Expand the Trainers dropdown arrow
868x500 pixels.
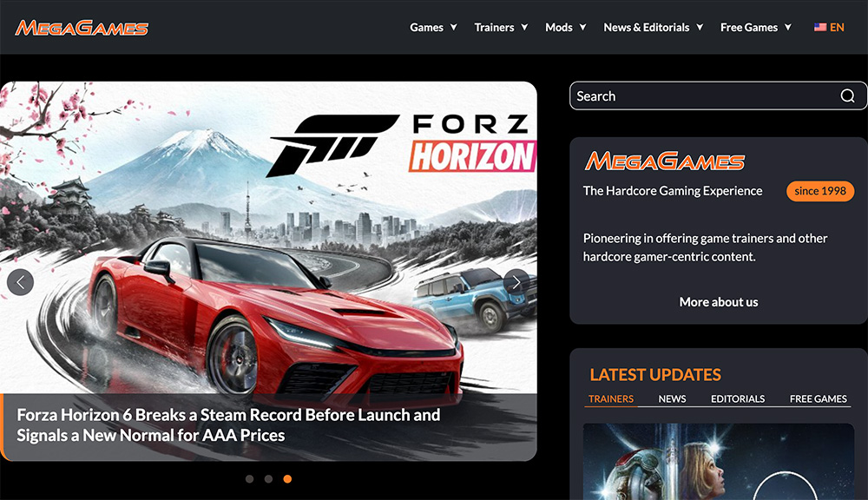coord(524,27)
